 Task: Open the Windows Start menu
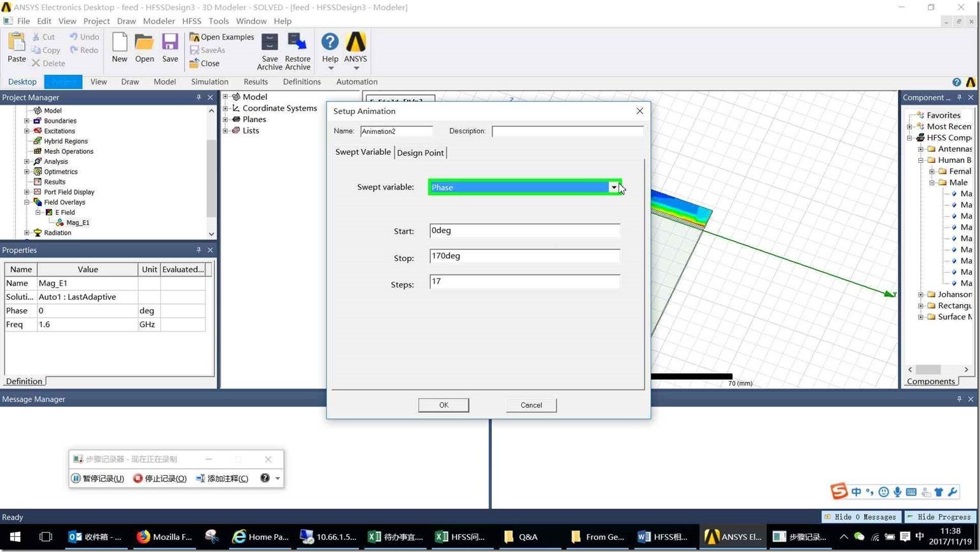click(x=15, y=537)
